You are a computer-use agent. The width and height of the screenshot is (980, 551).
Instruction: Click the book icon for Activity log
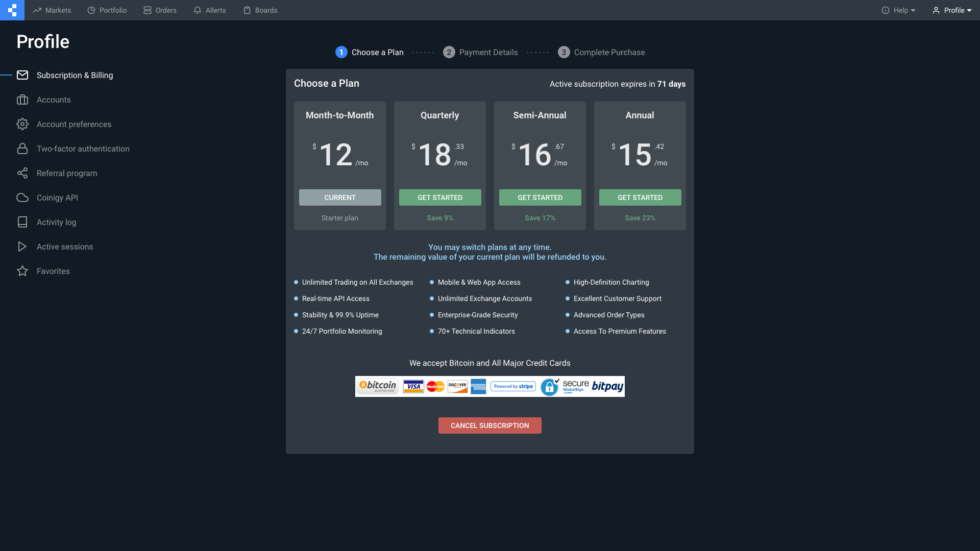22,222
